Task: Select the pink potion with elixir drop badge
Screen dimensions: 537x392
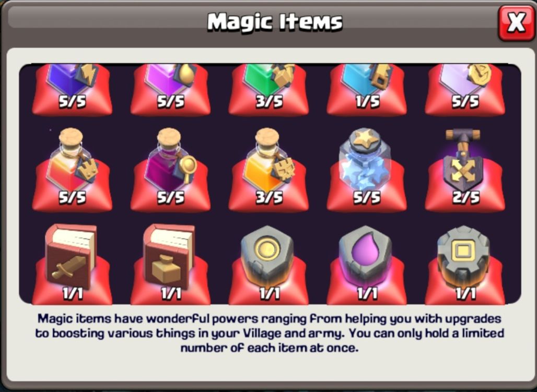Action: 170,89
